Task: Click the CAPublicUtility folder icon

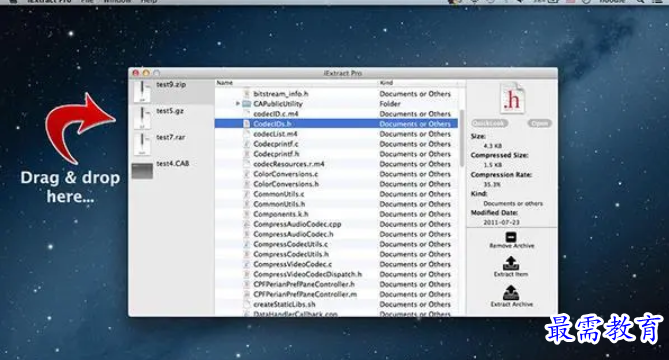Action: (x=247, y=104)
